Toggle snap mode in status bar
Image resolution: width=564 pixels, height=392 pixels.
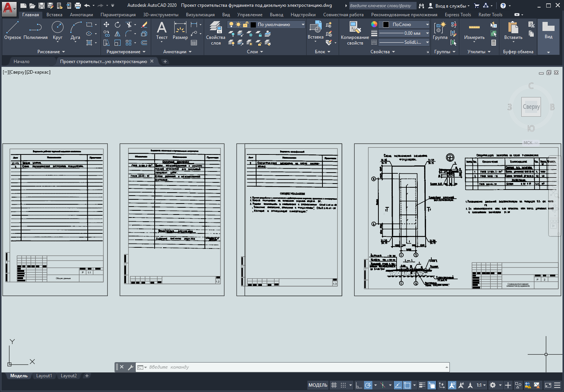pyautogui.click(x=343, y=385)
